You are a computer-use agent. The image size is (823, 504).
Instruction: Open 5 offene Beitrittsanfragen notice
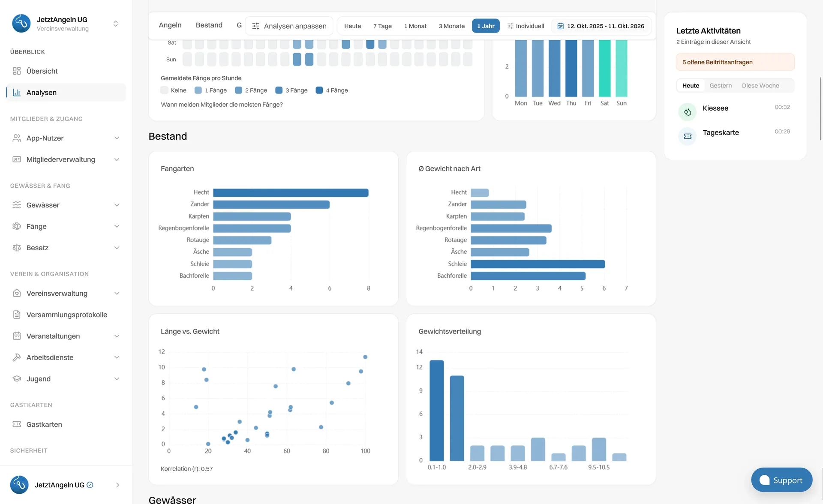pos(735,62)
